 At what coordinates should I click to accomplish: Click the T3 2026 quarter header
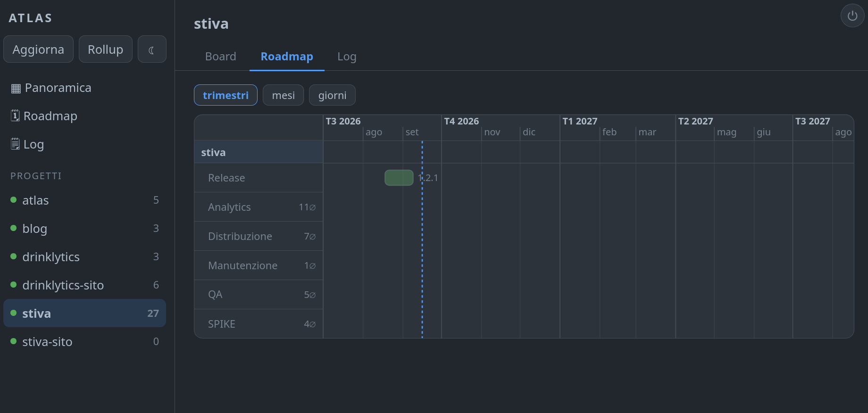[x=343, y=121]
